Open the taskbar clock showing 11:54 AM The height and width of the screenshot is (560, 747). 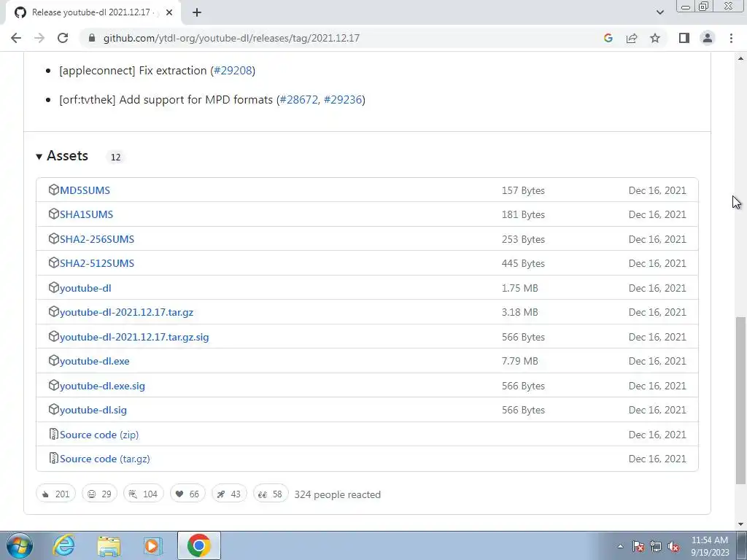point(710,546)
